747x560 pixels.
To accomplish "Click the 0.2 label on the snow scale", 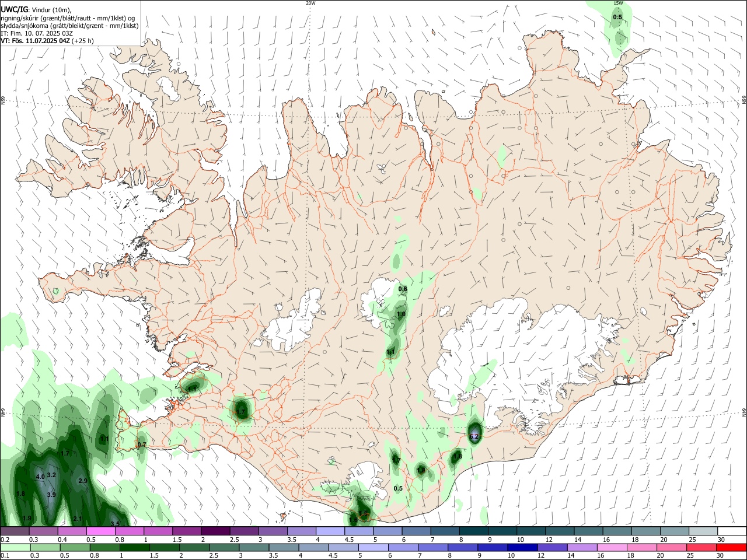I will coord(5,540).
